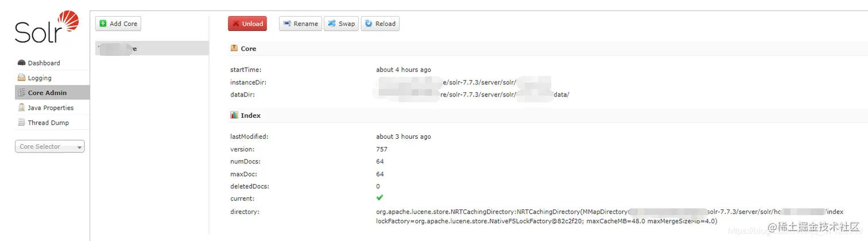Click the Core section box icon
Image resolution: width=868 pixels, height=241 pixels.
(234, 49)
